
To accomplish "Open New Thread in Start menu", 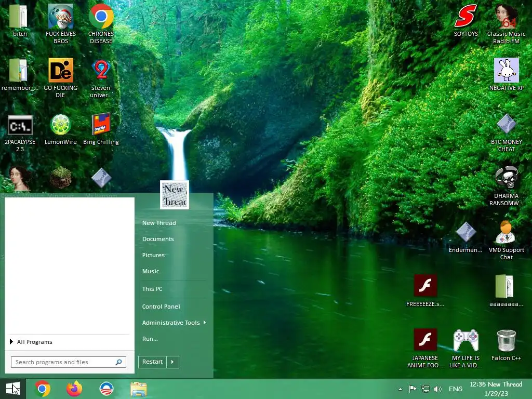I will click(159, 223).
